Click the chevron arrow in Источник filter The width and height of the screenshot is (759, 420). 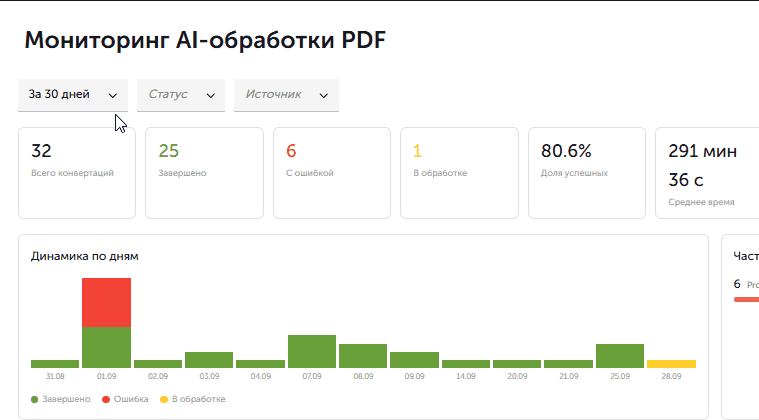(x=324, y=96)
